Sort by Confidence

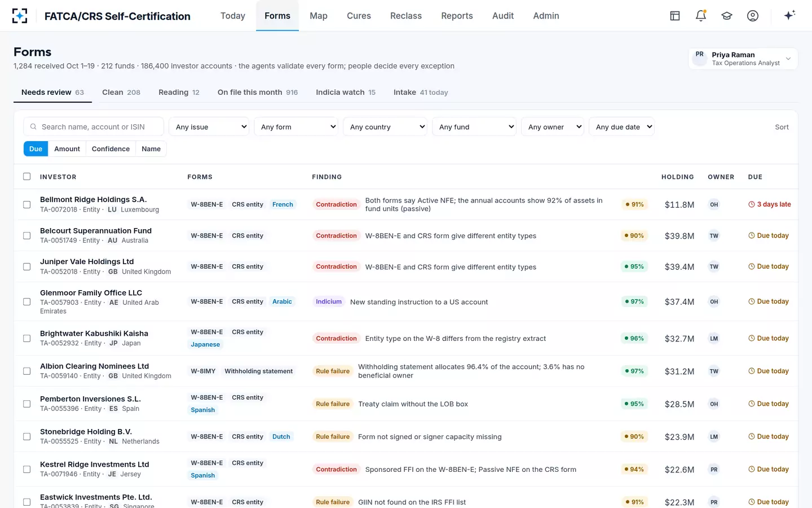coord(111,149)
